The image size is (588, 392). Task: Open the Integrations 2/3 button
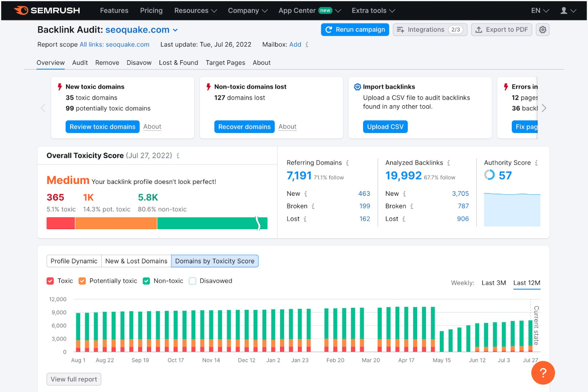coord(430,30)
